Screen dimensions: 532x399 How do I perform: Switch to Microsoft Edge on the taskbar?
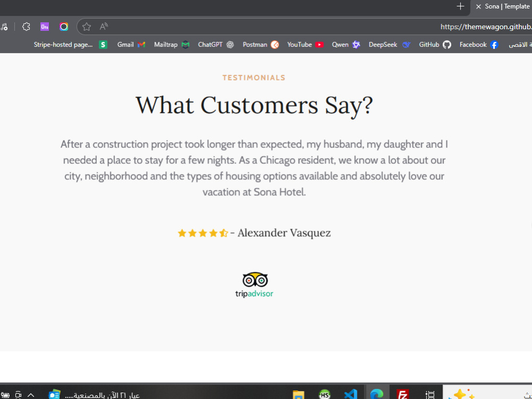click(x=377, y=394)
